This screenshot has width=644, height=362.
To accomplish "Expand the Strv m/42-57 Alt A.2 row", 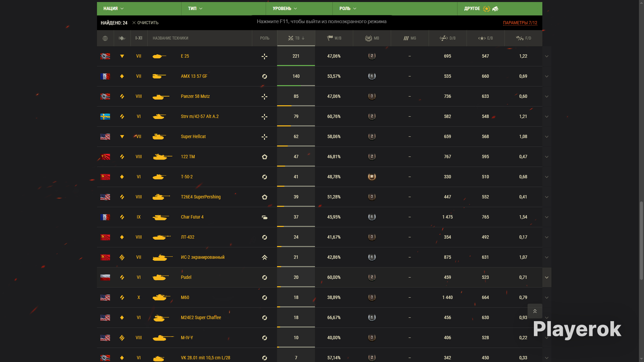I will (547, 117).
